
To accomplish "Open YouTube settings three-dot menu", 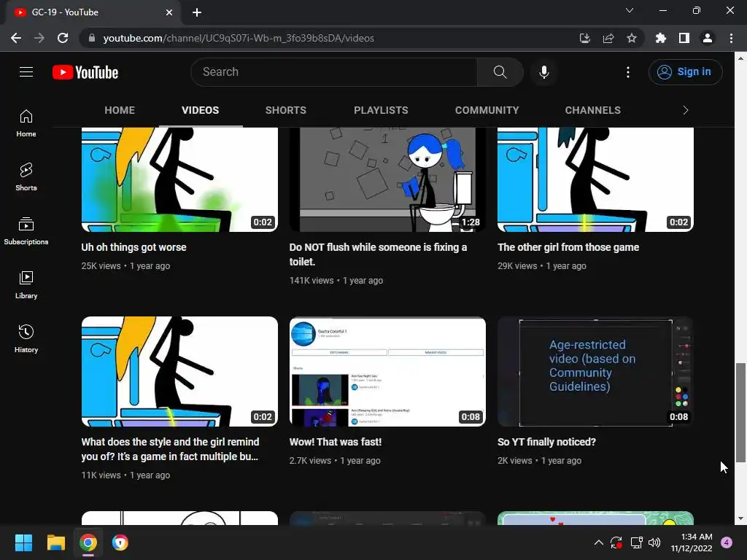I will point(628,72).
